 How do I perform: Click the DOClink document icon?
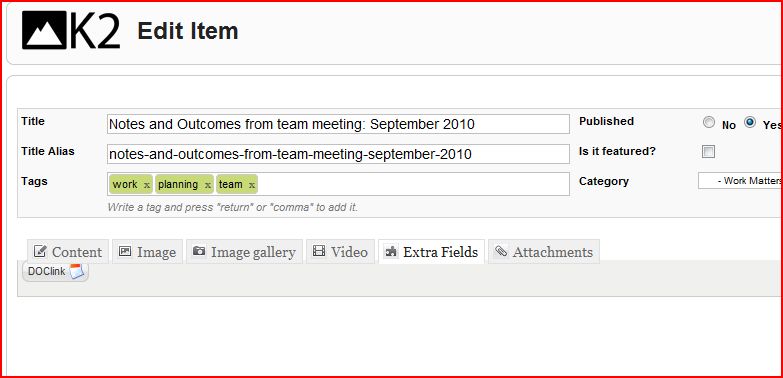tap(77, 272)
